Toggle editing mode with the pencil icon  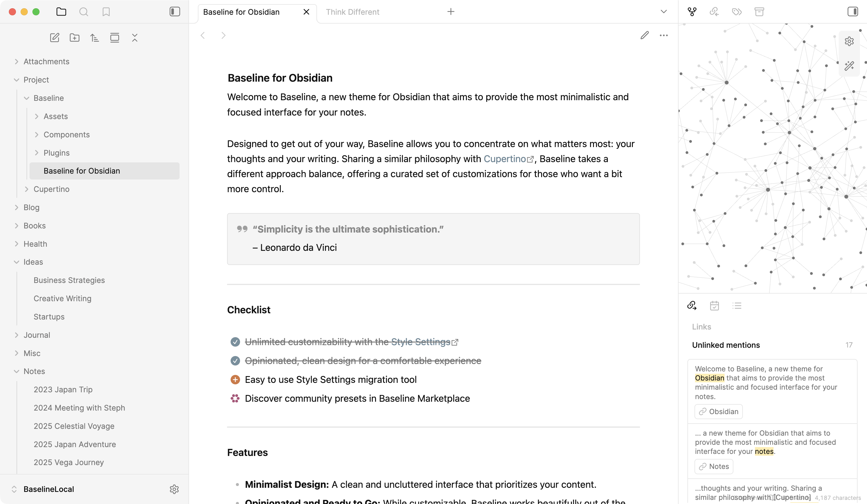coord(645,35)
